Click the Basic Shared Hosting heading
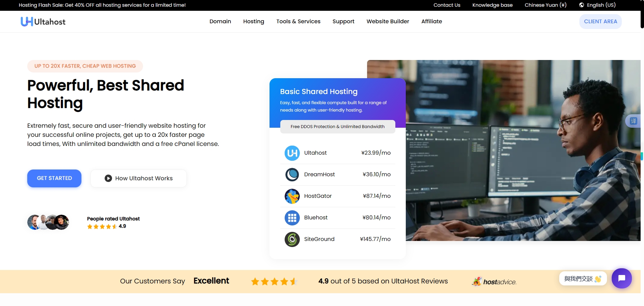 coord(319,92)
